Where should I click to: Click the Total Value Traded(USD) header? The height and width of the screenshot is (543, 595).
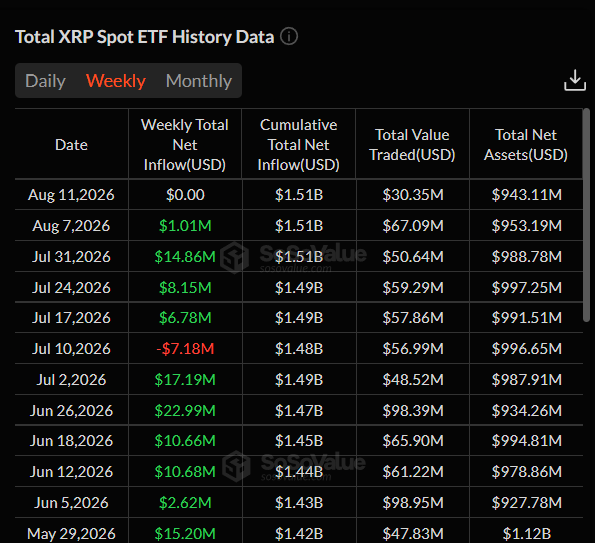[x=412, y=145]
